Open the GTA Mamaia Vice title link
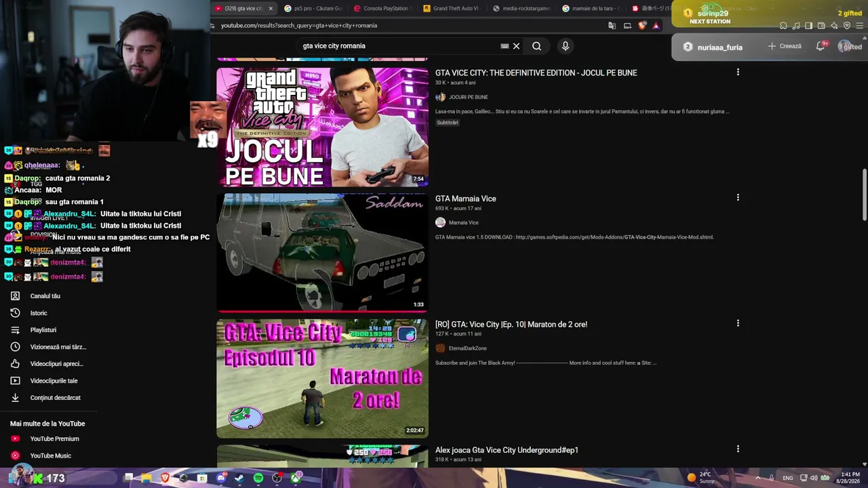Image resolution: width=868 pixels, height=488 pixels. pos(465,199)
